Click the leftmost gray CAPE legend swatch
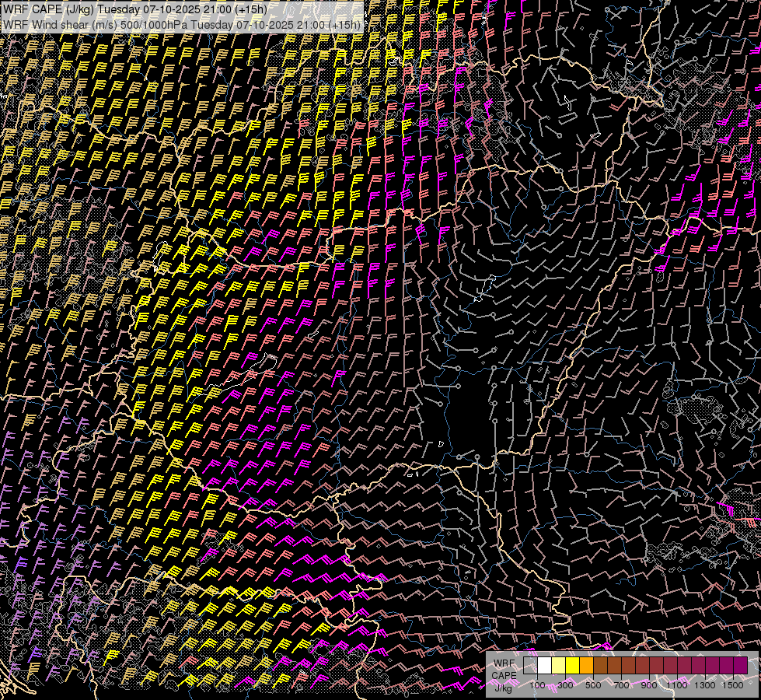 [x=531, y=666]
